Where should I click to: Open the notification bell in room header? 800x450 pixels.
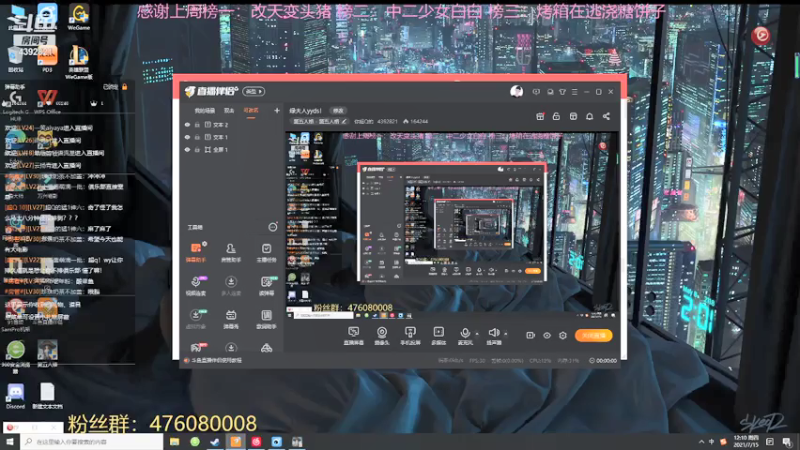tap(589, 116)
